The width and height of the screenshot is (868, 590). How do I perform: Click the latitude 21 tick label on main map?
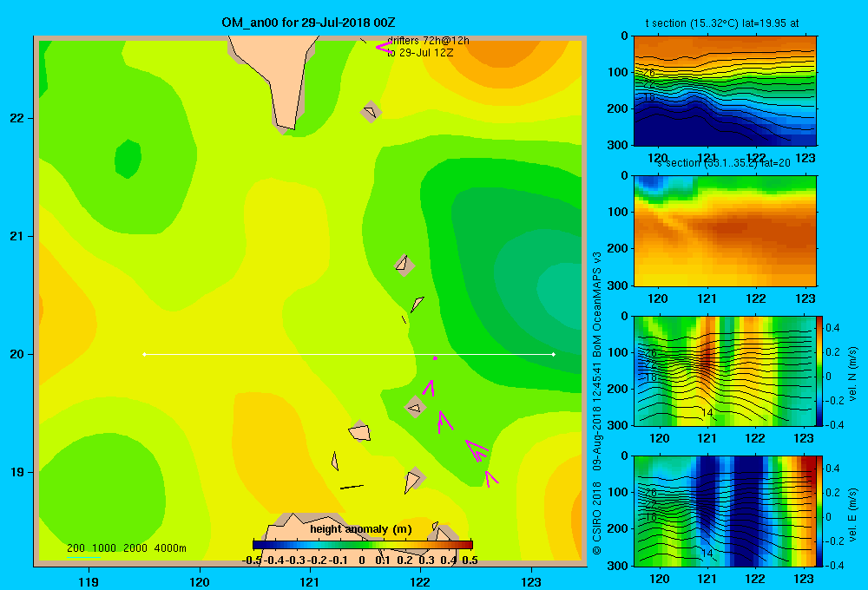click(x=17, y=236)
